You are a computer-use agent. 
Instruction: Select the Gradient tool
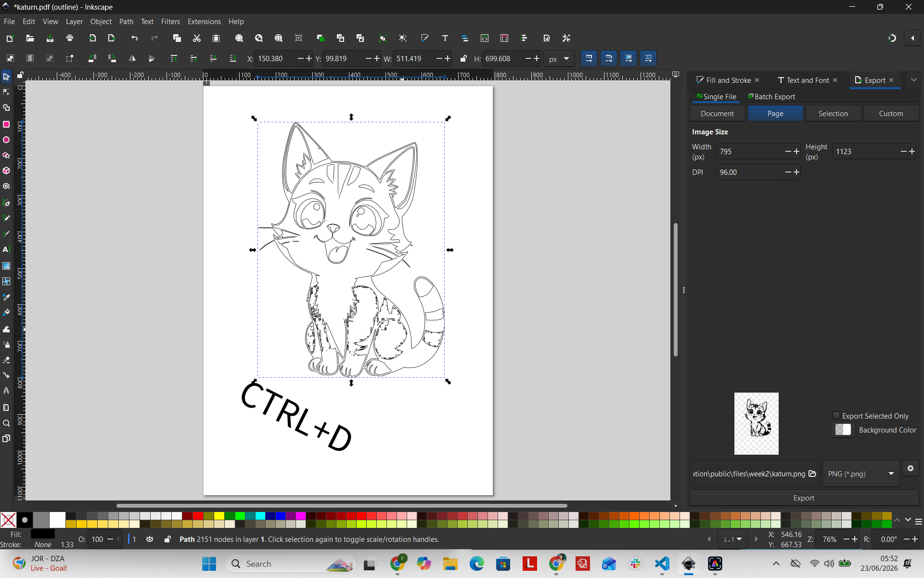pyautogui.click(x=6, y=266)
